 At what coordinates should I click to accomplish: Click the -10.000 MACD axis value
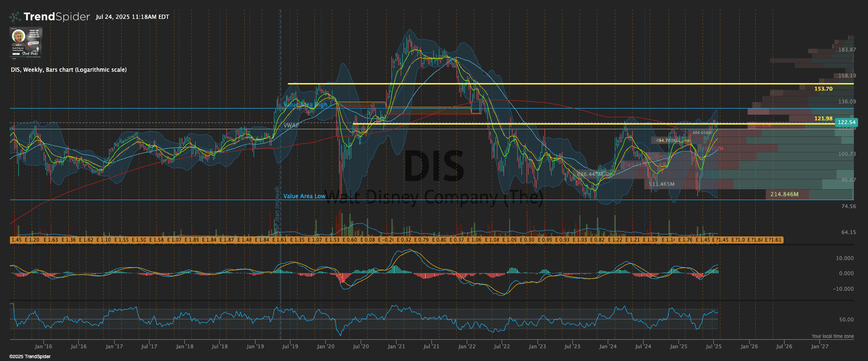point(843,289)
